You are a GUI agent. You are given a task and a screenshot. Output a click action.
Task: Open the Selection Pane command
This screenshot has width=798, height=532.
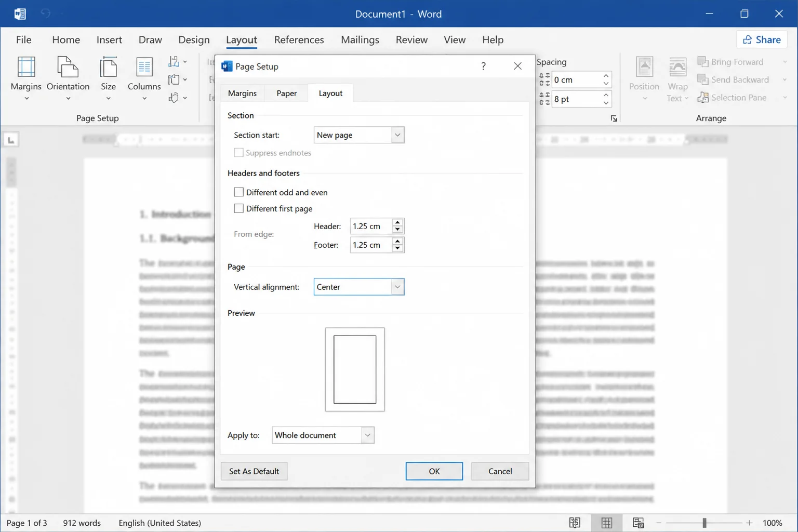pyautogui.click(x=732, y=97)
